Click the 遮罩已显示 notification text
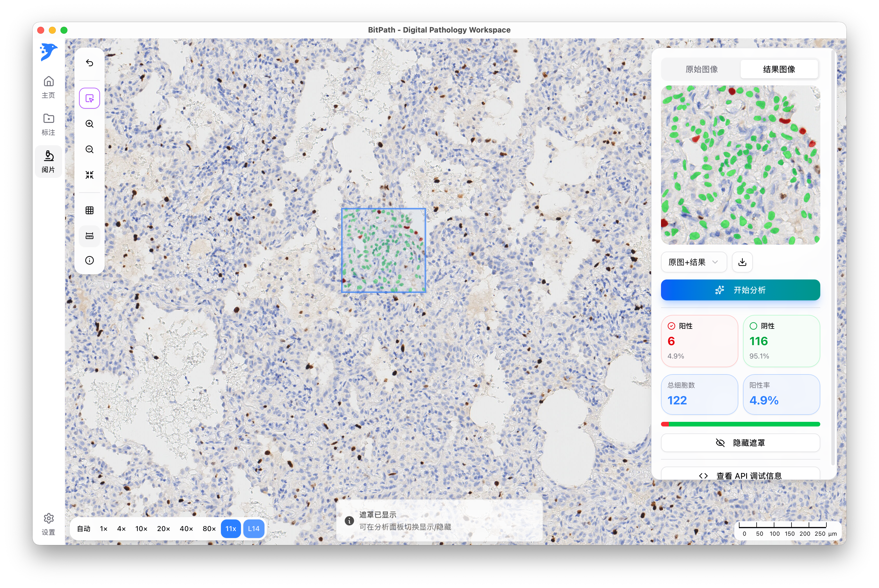This screenshot has height=588, width=879. (377, 514)
